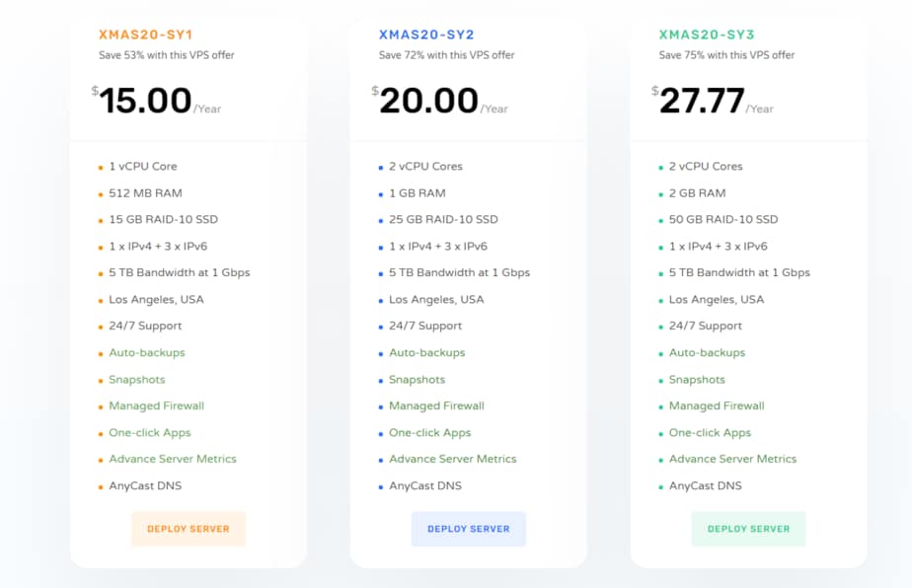Open Advance Server Metrics under XMAS20-SY1
Image resolution: width=912 pixels, height=588 pixels.
coord(173,459)
